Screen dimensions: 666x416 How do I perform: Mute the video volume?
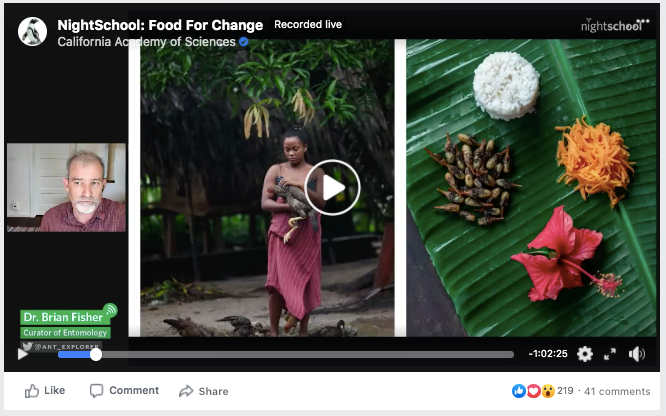[x=637, y=354]
